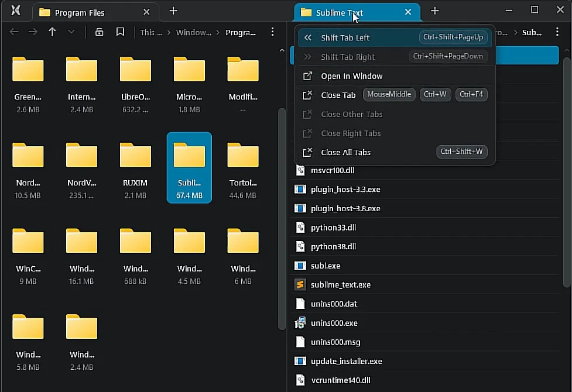Select the RUXIM folder
Viewport: 572px width, 392px height.
tap(135, 168)
